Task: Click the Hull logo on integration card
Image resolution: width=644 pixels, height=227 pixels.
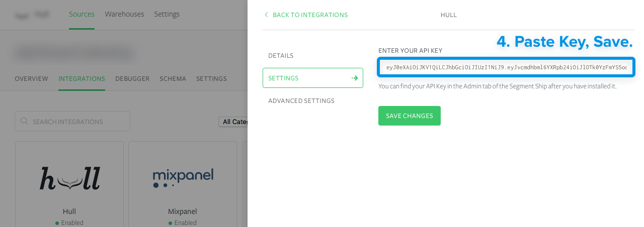Action: point(69,179)
